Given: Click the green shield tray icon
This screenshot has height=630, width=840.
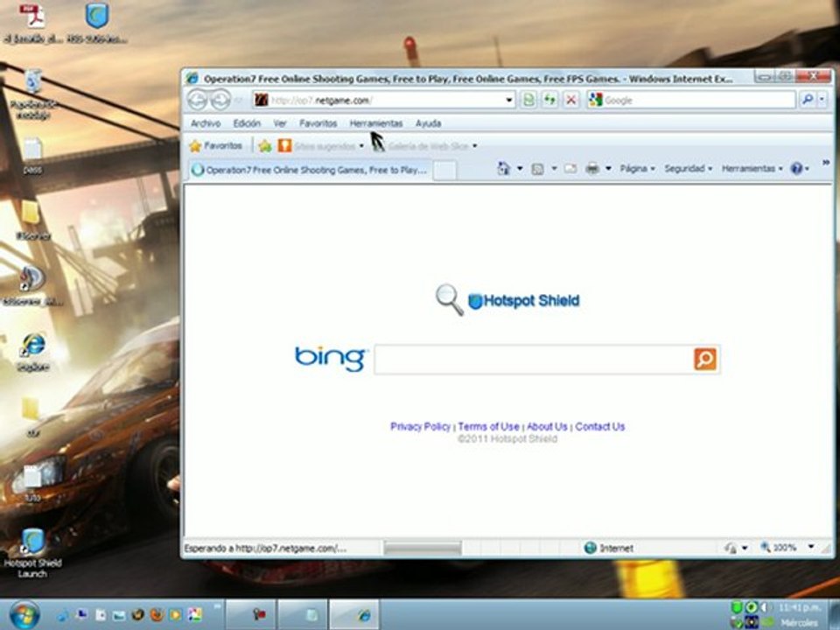Looking at the screenshot, I should point(737,607).
